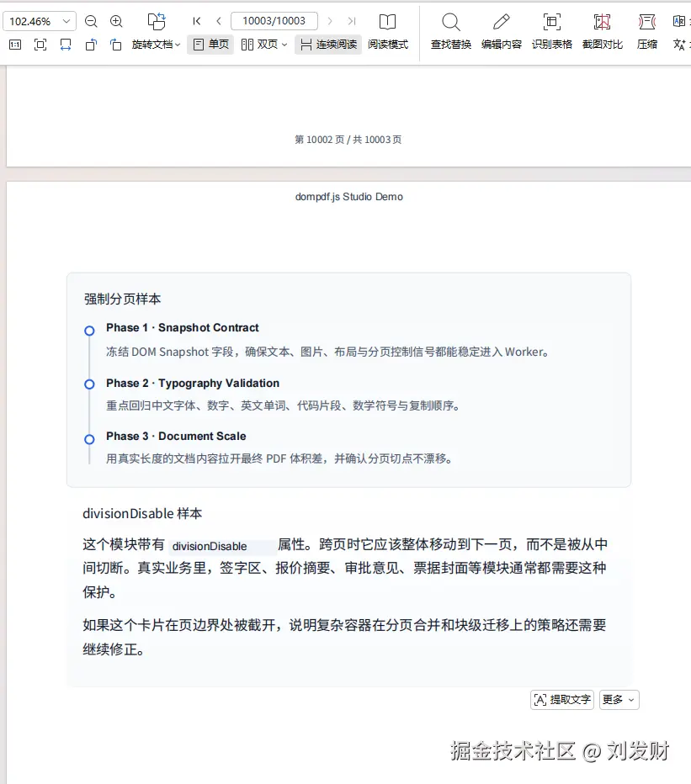Go to next page arrow
The height and width of the screenshot is (784, 691).
click(x=330, y=21)
